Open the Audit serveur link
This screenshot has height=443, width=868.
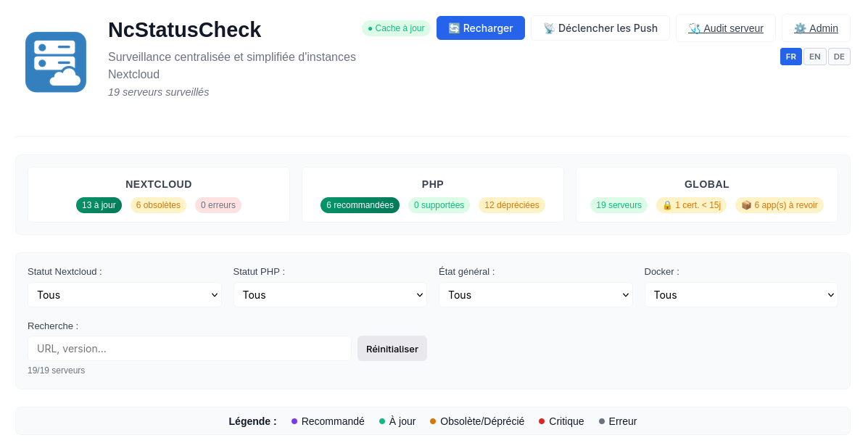point(726,28)
